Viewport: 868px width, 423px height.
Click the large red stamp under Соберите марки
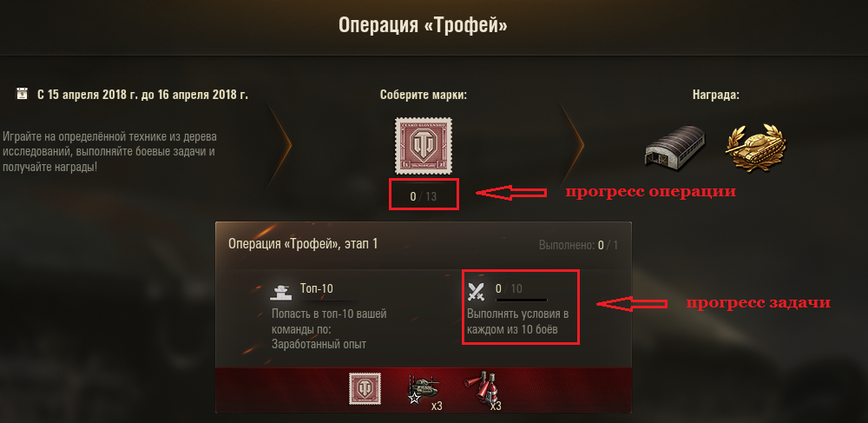[x=423, y=146]
